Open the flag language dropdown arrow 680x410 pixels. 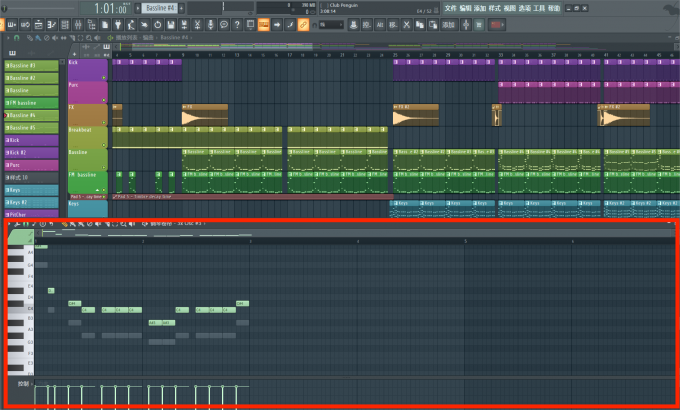[x=502, y=25]
